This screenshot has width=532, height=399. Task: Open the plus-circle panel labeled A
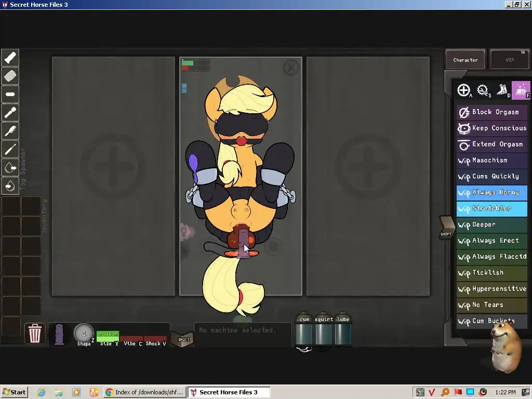[464, 90]
